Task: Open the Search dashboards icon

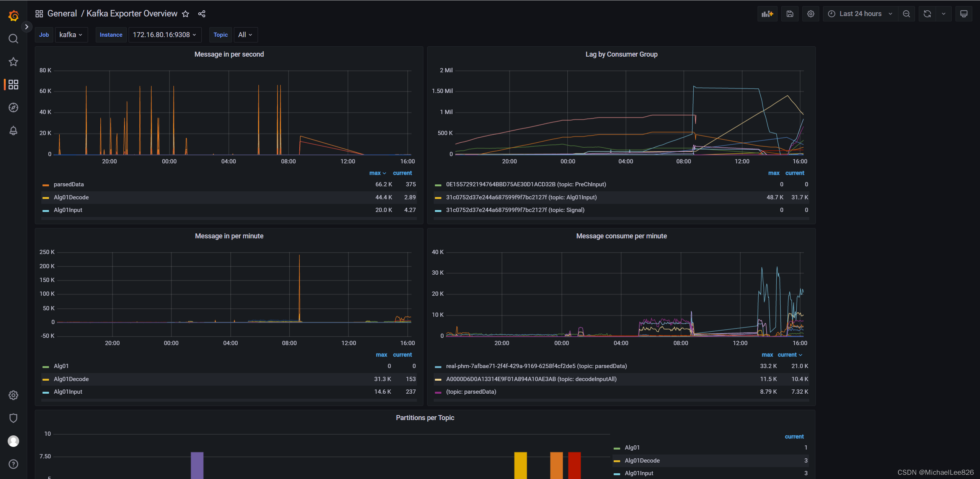Action: click(x=13, y=39)
